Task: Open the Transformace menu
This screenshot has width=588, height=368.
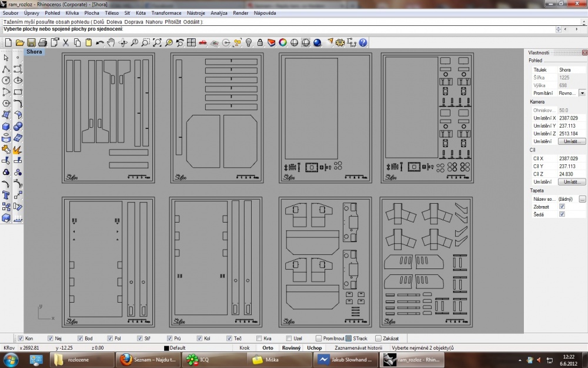Action: pos(166,13)
